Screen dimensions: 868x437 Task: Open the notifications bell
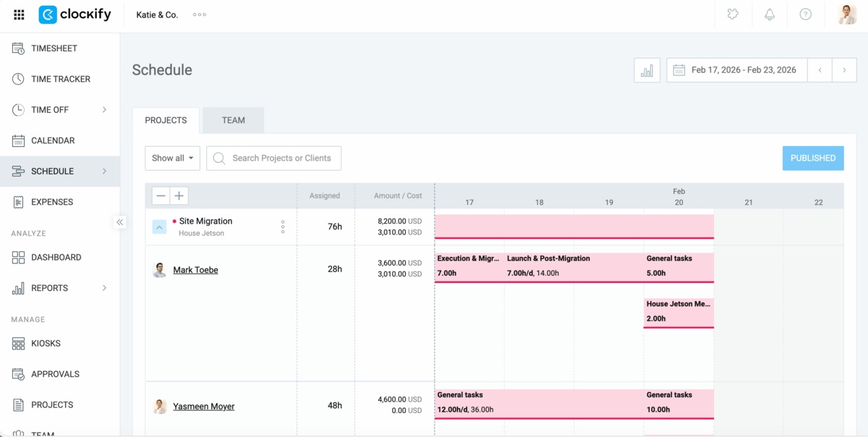[x=769, y=14]
